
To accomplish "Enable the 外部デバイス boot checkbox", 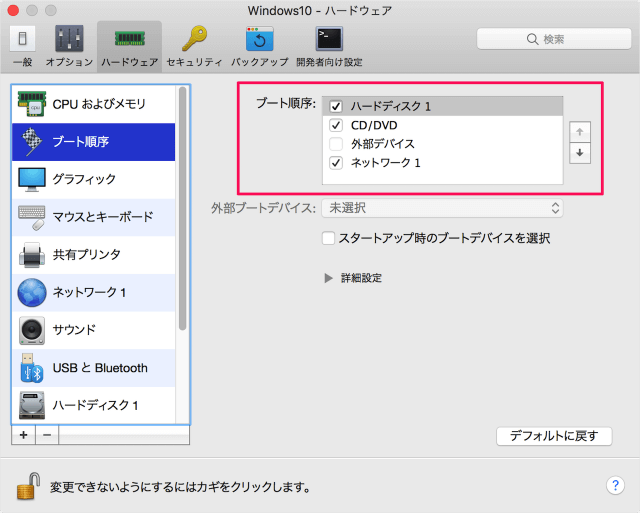I will [336, 144].
